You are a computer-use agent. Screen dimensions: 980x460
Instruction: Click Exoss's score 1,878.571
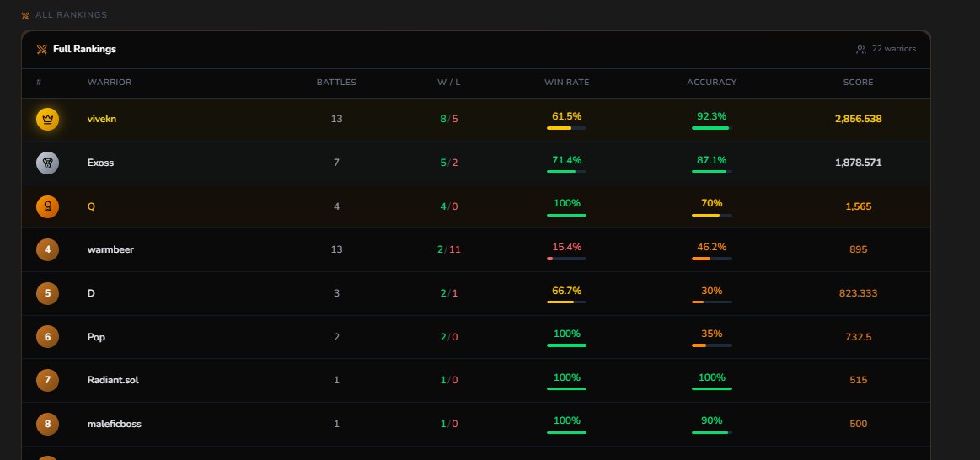[x=858, y=163]
